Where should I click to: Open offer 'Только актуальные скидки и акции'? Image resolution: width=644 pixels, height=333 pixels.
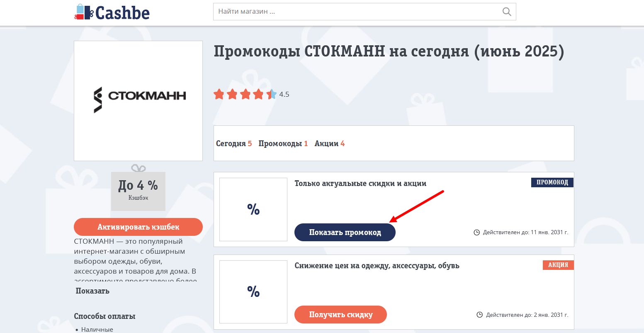(360, 183)
